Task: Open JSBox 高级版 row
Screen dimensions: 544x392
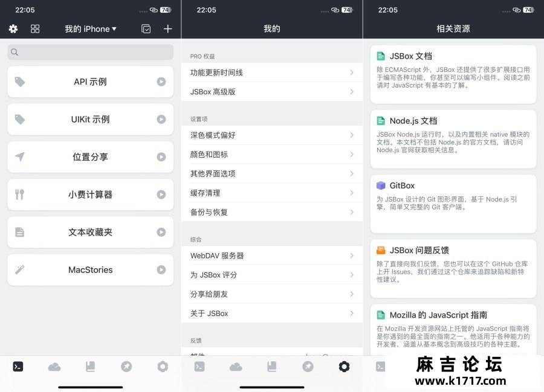Action: click(x=272, y=92)
